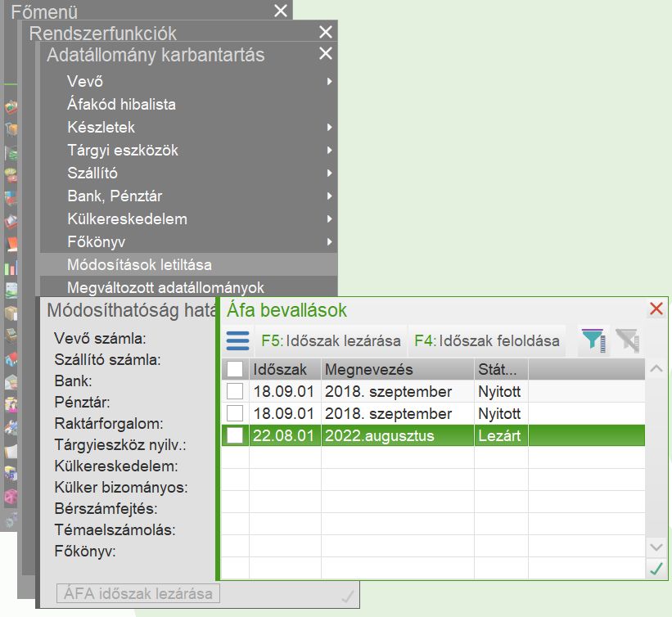Click the greyed-out clear filter icon
This screenshot has height=617, width=672.
click(x=628, y=340)
